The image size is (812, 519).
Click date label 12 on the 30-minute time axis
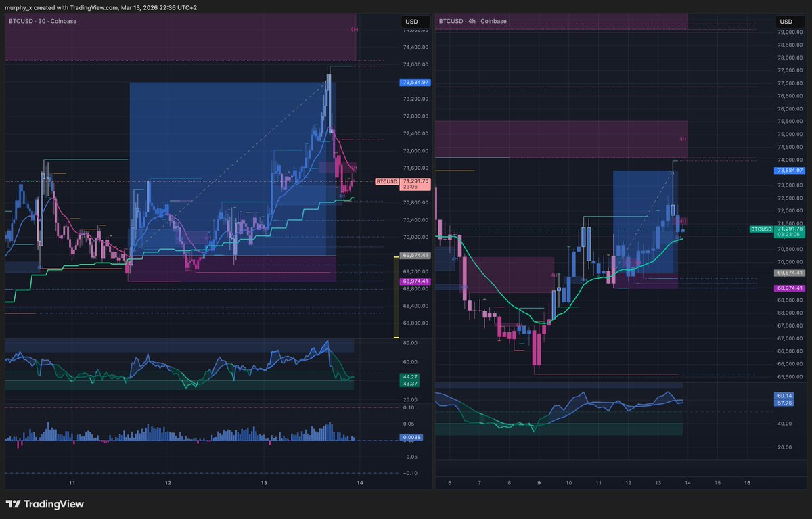tap(168, 483)
